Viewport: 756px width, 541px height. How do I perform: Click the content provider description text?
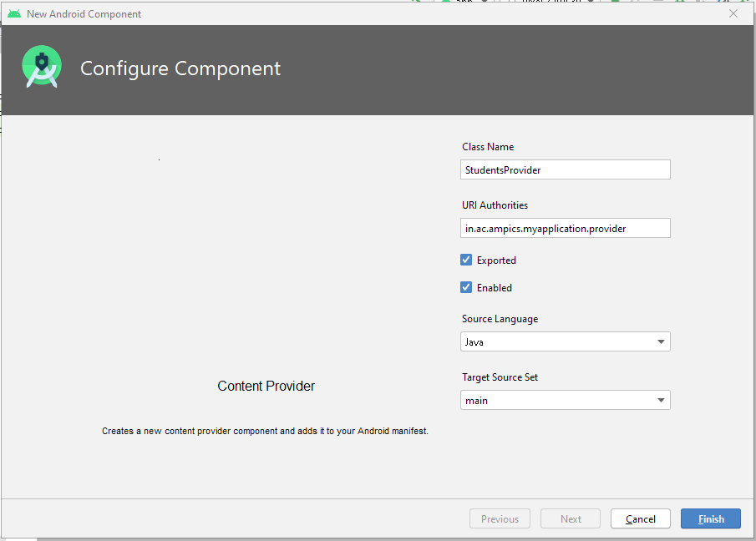point(265,431)
